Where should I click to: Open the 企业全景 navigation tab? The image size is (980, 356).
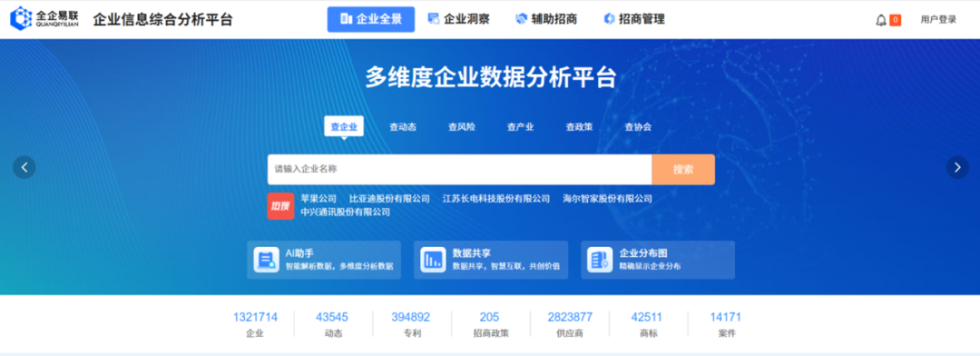coord(370,19)
